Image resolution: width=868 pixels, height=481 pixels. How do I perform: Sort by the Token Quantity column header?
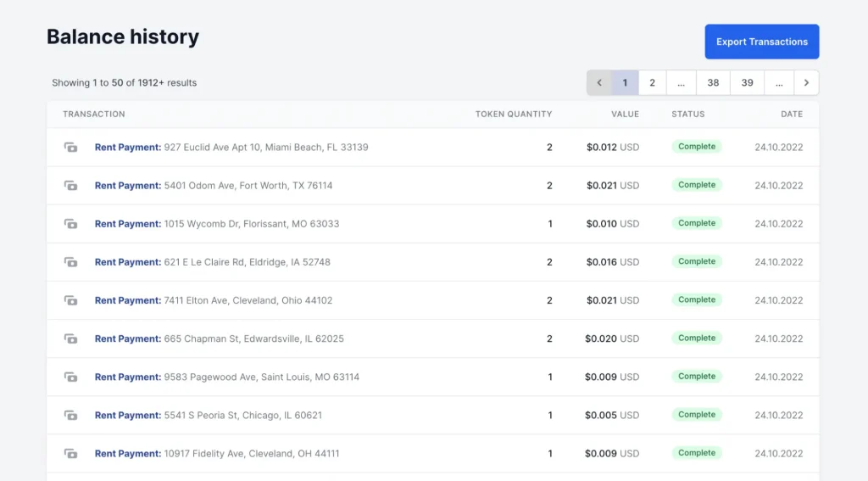pyautogui.click(x=513, y=114)
